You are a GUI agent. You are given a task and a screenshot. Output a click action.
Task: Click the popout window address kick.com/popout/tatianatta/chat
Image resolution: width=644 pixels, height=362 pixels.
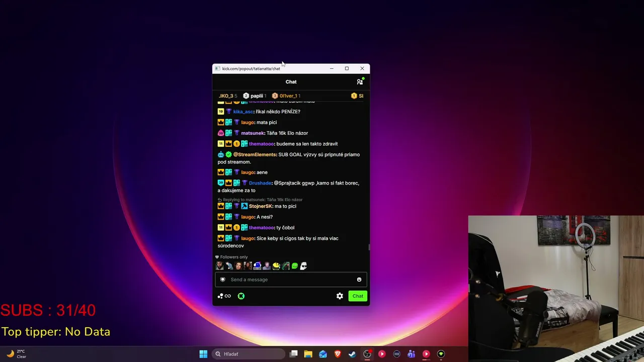click(x=251, y=68)
